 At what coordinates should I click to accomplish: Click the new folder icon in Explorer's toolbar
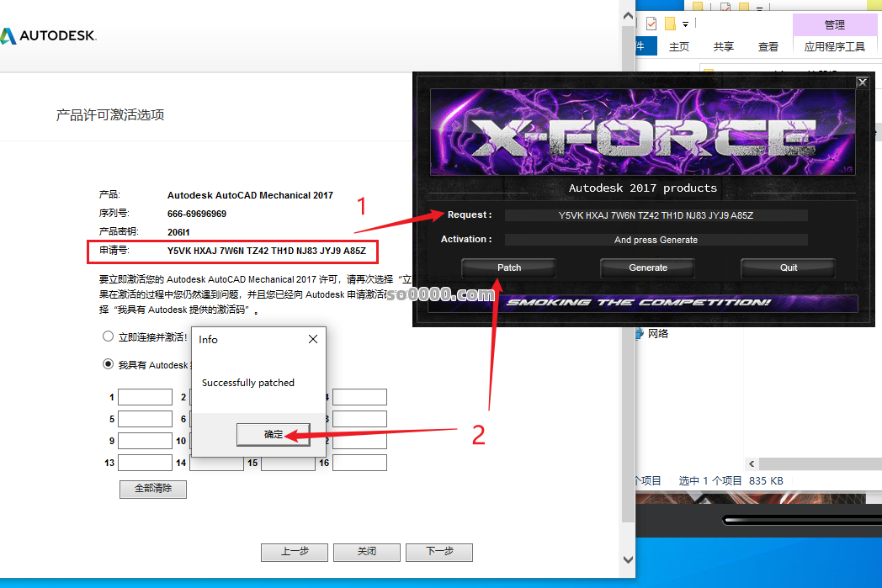[x=670, y=24]
